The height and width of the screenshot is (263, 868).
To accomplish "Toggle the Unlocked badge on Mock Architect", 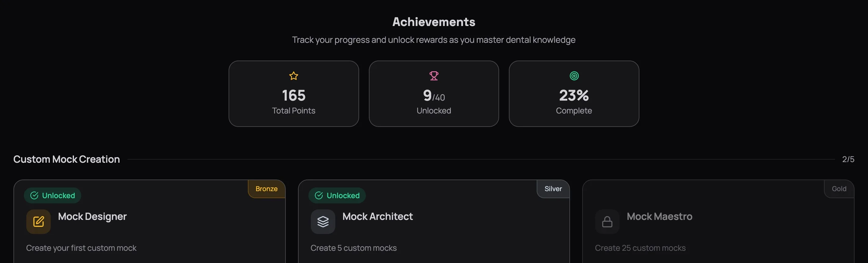I will (337, 195).
